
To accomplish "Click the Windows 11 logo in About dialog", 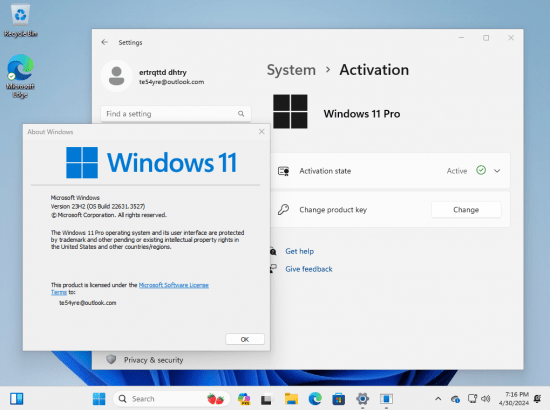I will 152,162.
